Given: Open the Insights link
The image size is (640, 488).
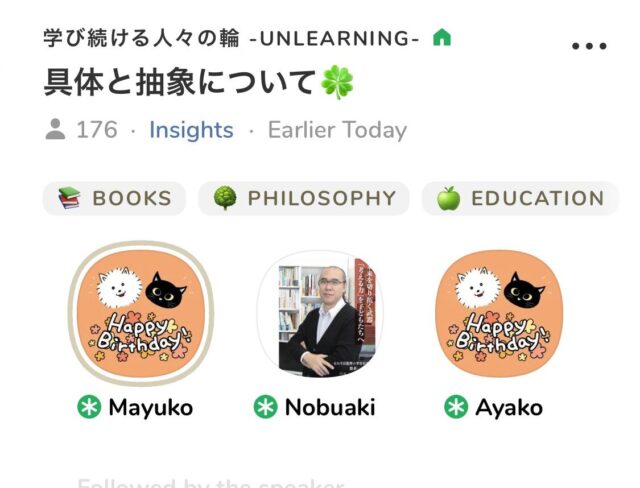Looking at the screenshot, I should (x=191, y=130).
